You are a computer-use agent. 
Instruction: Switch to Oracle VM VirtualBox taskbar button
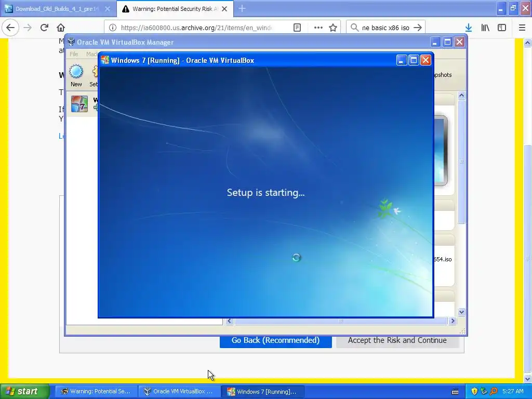point(179,391)
